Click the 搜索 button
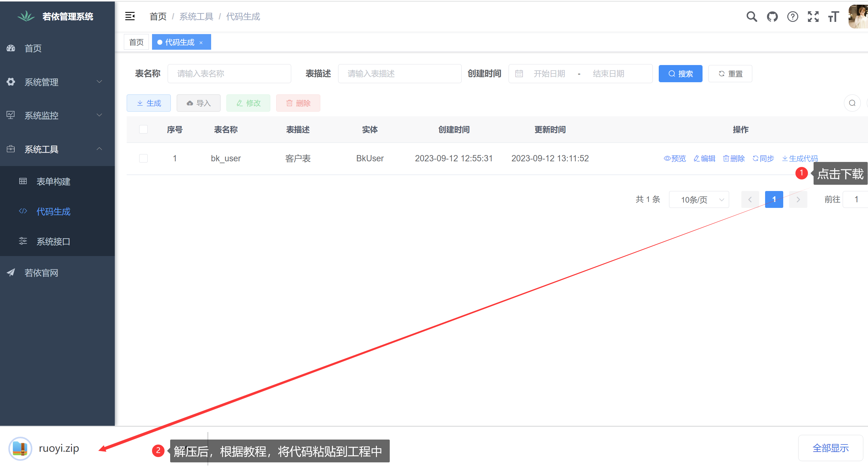The height and width of the screenshot is (468, 868). 680,73
